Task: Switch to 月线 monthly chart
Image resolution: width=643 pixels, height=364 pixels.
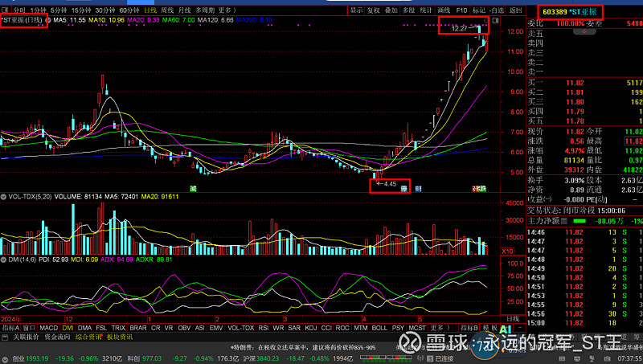Action: [x=184, y=10]
